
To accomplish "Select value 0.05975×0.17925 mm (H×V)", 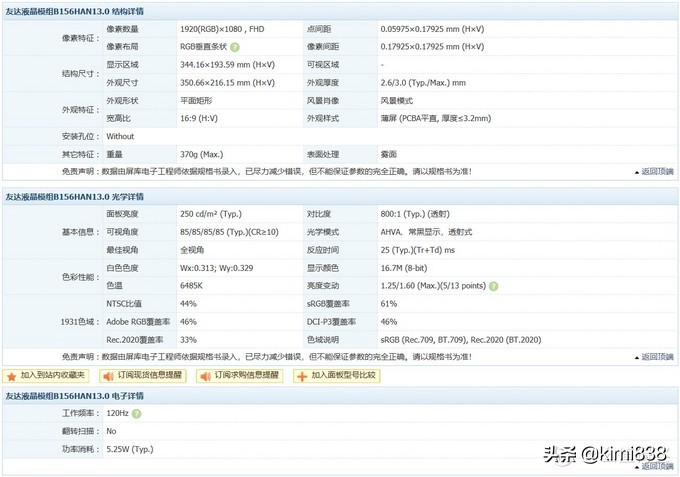I will point(432,29).
